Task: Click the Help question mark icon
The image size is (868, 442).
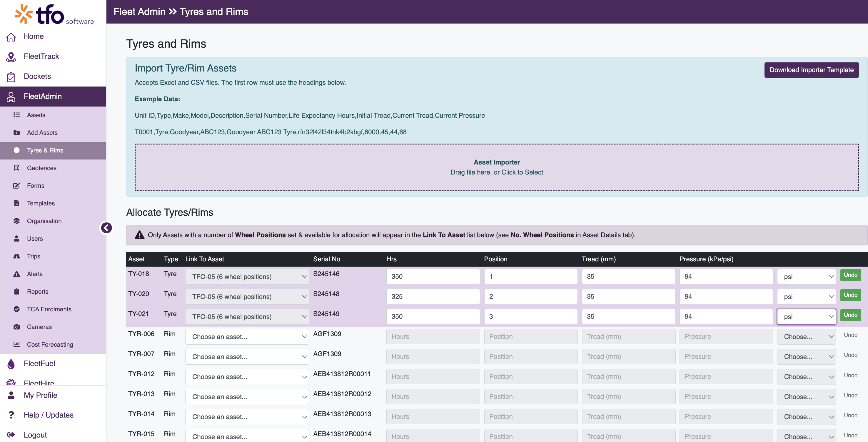Action: pos(11,415)
